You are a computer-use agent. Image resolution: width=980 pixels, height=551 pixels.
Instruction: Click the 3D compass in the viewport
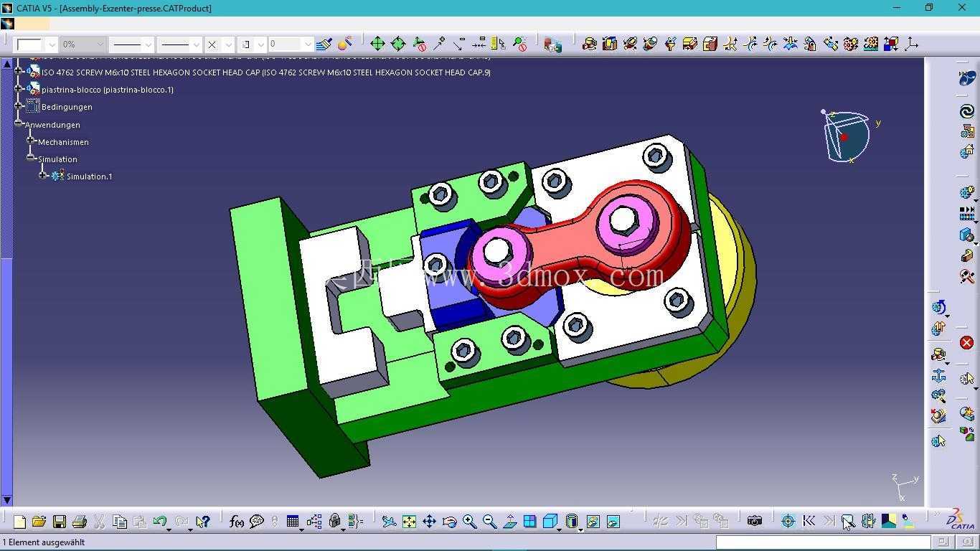(847, 136)
